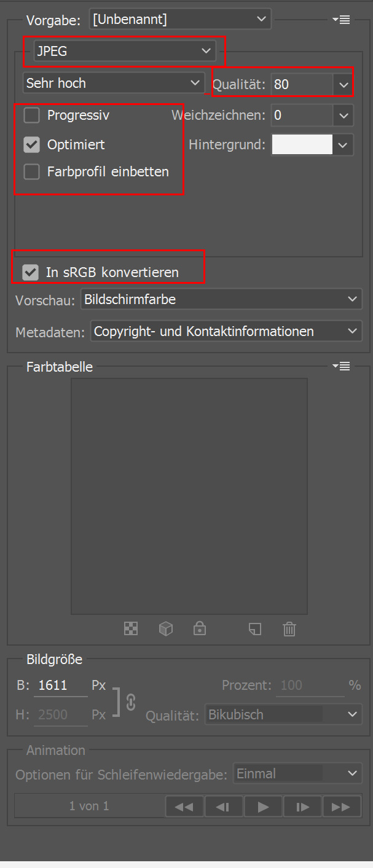Open the Metadaten dropdown
373x868 pixels.
click(x=226, y=332)
